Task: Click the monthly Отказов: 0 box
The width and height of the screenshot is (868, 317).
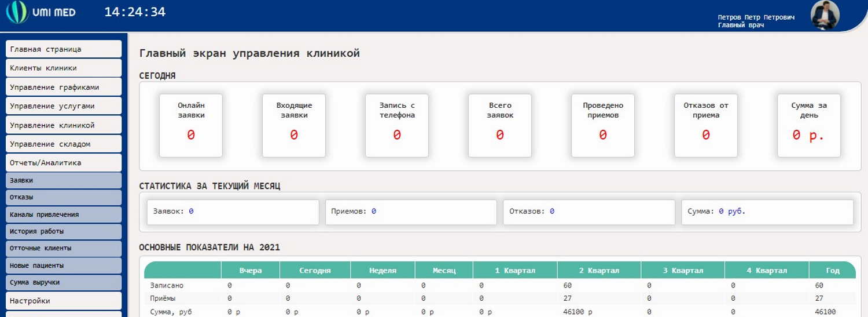Action: tap(589, 212)
